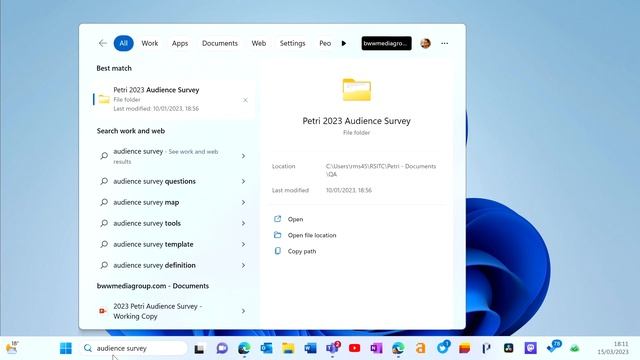
Task: Open the Chat app on taskbar
Action: [x=222, y=348]
